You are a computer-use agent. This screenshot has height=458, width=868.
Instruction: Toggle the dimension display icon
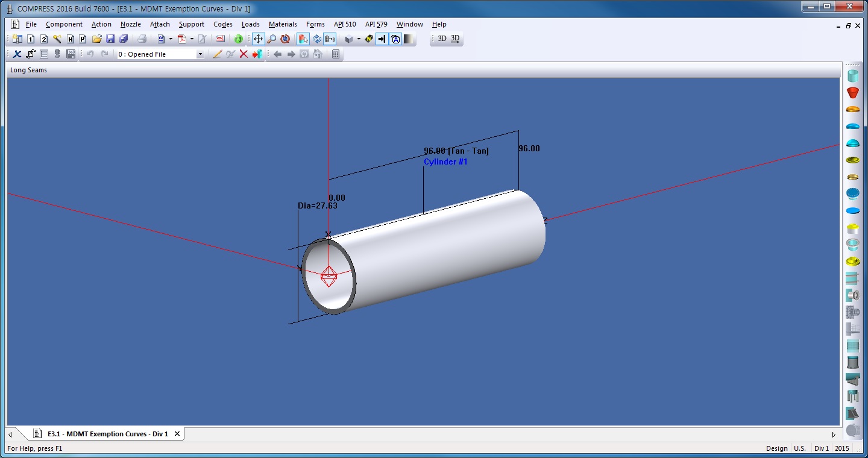(x=330, y=39)
